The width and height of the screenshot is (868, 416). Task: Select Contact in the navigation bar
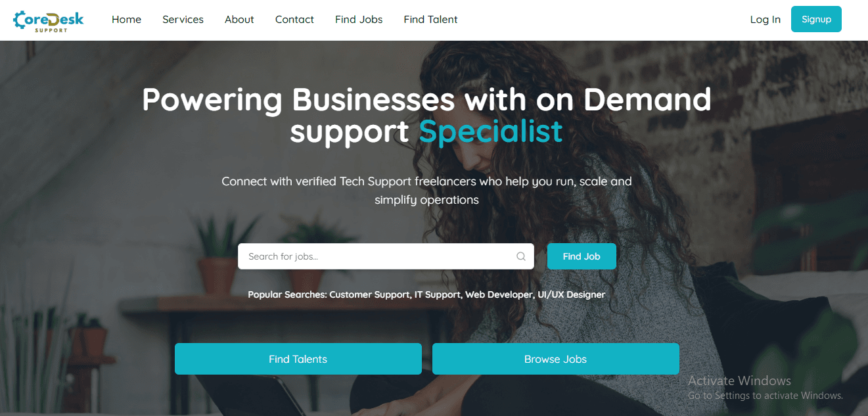(x=294, y=20)
